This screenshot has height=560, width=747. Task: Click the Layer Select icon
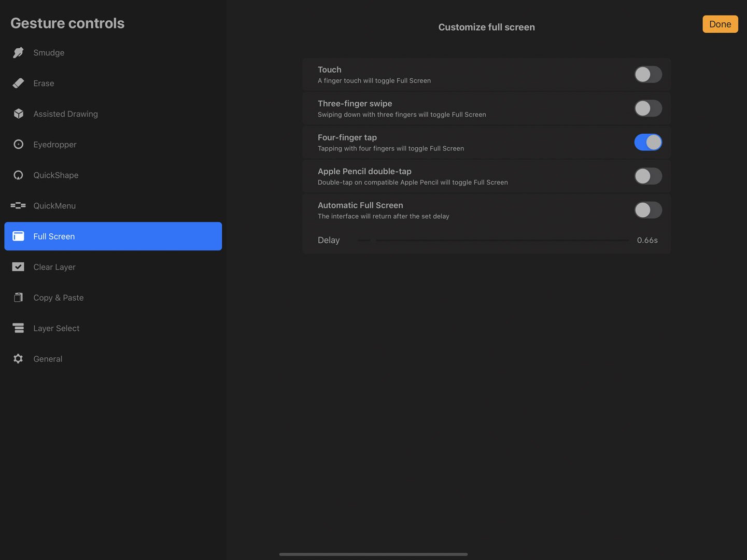coord(18,328)
